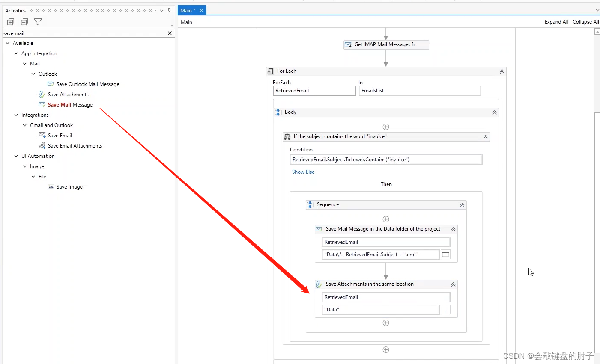Click the Body sequence icon
This screenshot has width=600, height=364.
click(x=278, y=112)
